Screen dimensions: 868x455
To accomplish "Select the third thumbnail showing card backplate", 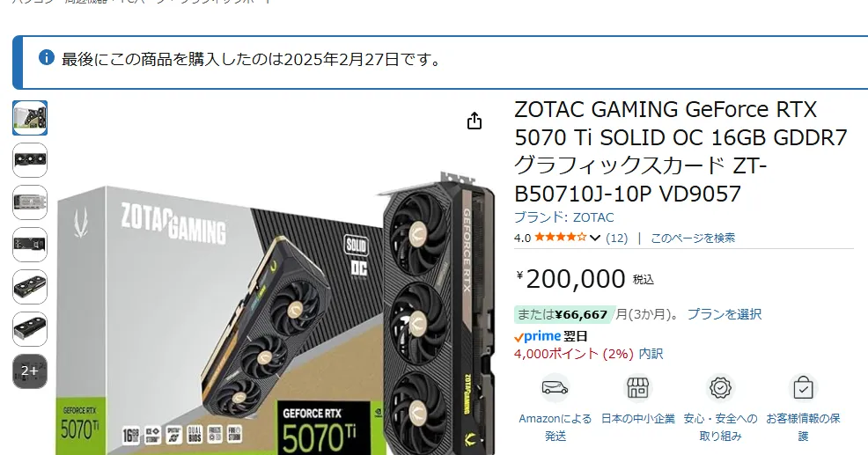I will pos(30,202).
